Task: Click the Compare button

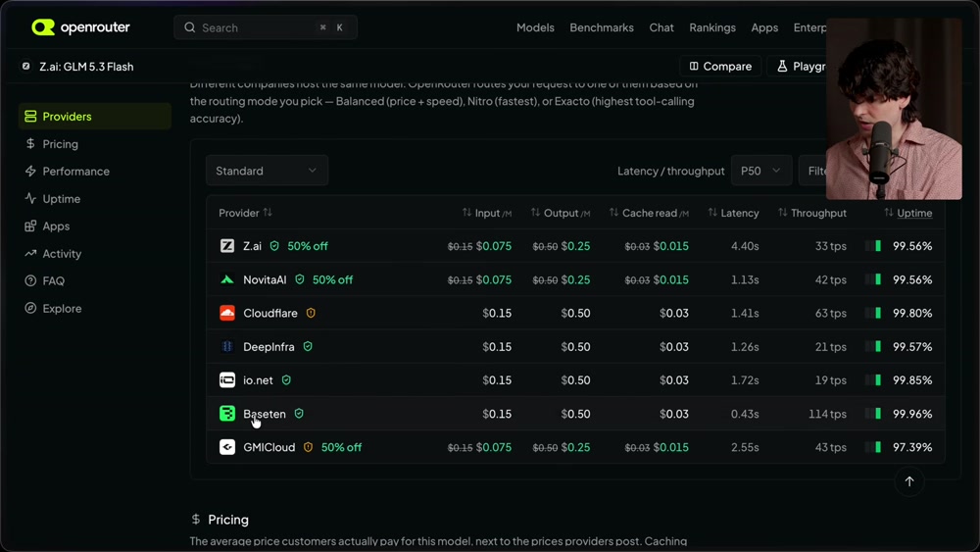Action: (720, 67)
